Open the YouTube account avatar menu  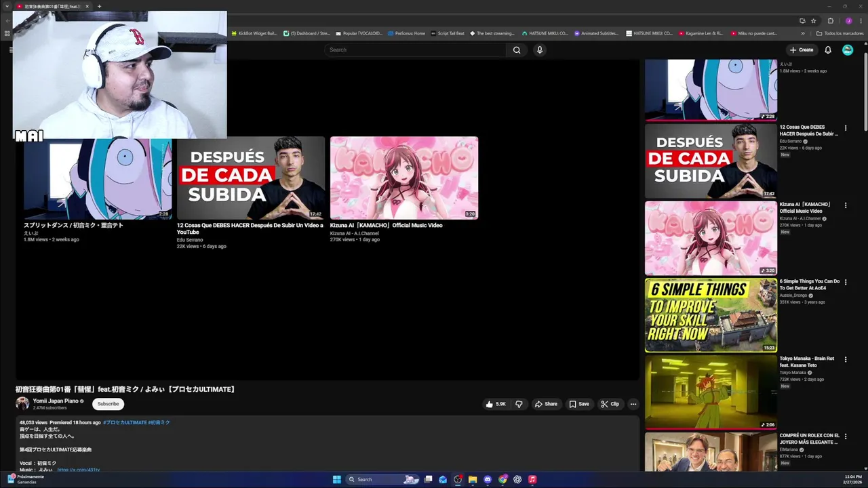848,49
